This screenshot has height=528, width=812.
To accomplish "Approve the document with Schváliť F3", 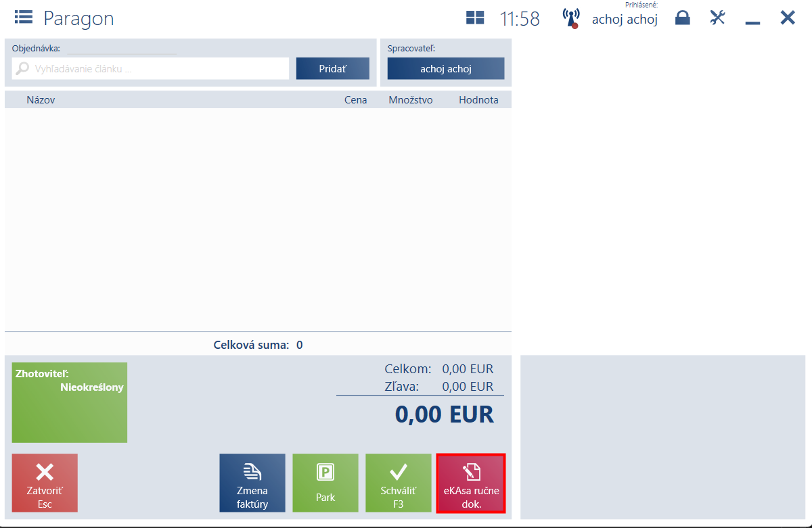I will point(399,483).
